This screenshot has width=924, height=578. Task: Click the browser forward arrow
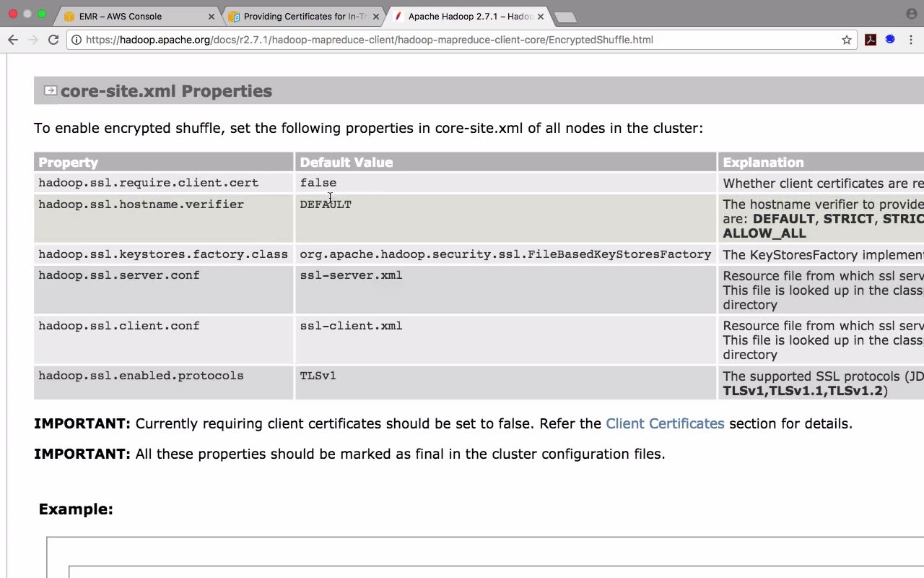32,40
